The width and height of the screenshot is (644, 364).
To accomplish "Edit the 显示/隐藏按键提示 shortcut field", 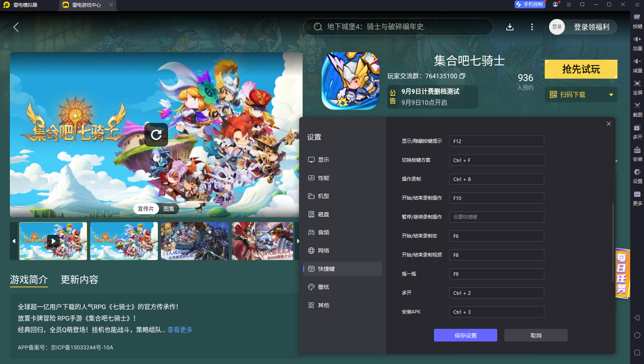I will 496,141.
